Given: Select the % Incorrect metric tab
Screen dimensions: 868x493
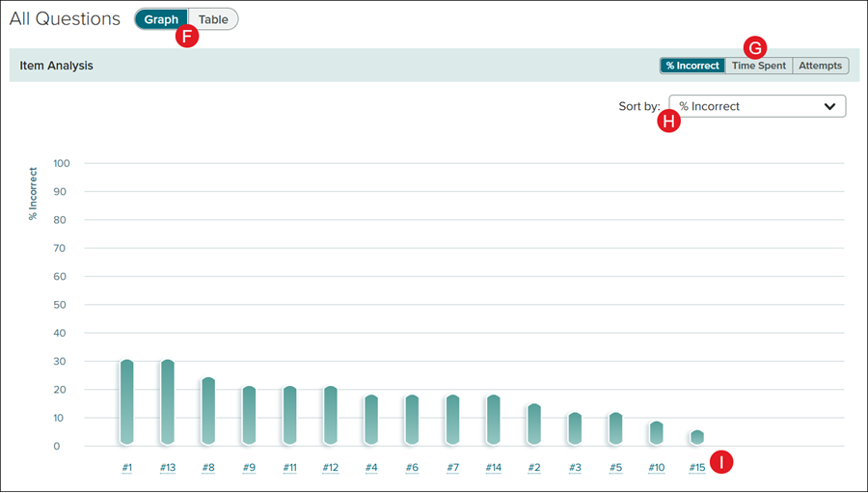Looking at the screenshot, I should tap(692, 66).
